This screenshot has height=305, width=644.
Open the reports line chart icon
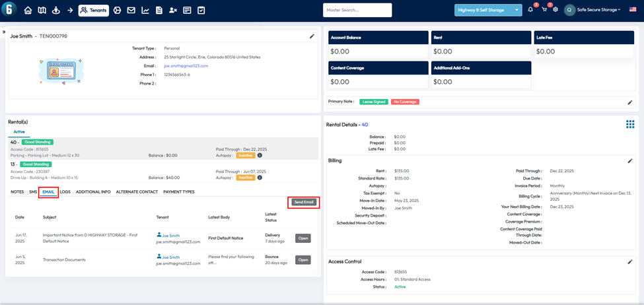click(145, 11)
